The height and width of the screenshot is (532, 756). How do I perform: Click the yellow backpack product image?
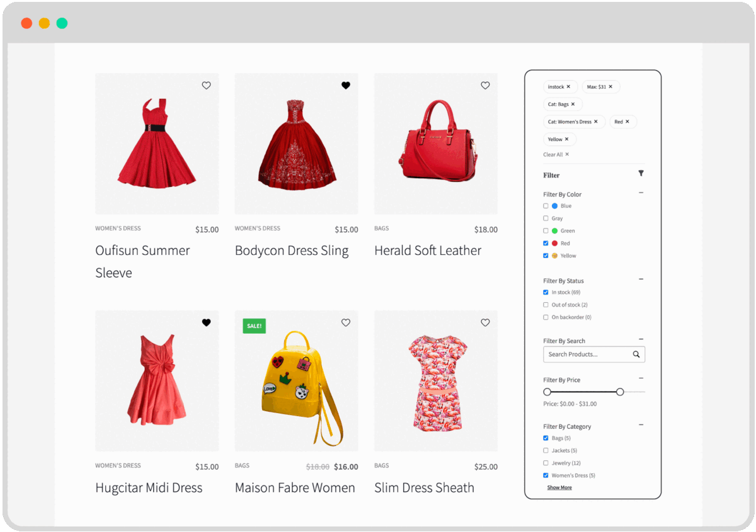tap(297, 380)
